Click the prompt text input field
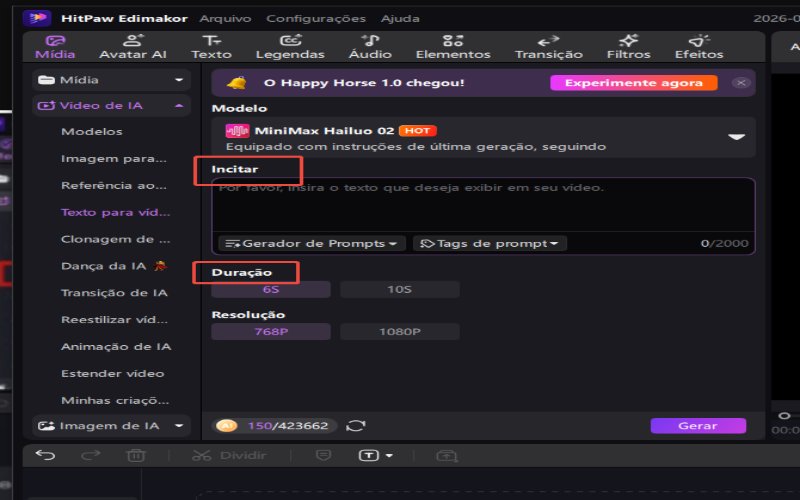This screenshot has width=800, height=500. 483,205
